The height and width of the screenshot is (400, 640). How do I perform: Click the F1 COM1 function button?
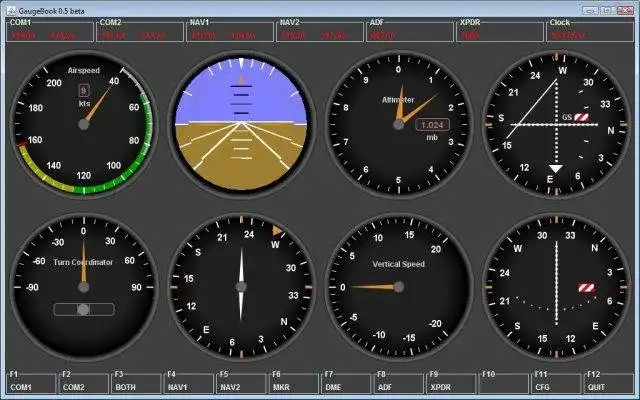31,382
